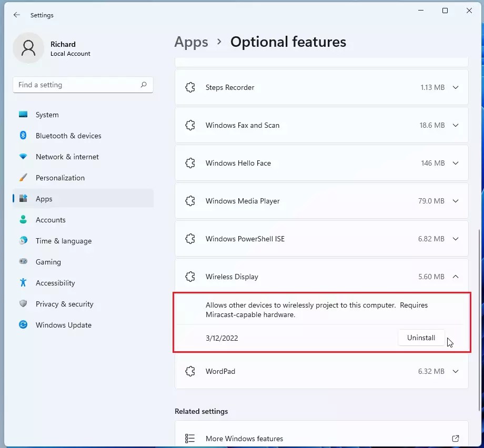Screen dimensions: 484x448
Task: Click the Find a setting search box
Action: click(83, 85)
